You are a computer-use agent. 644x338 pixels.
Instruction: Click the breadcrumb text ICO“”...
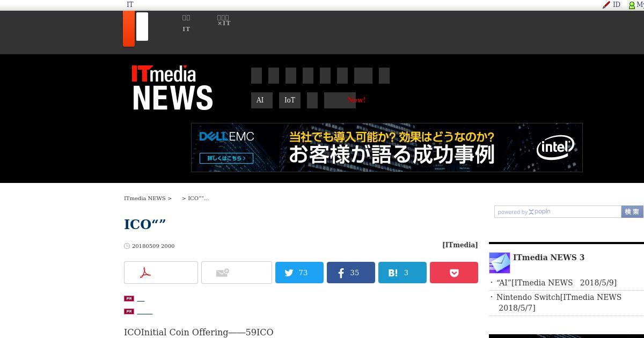(198, 199)
